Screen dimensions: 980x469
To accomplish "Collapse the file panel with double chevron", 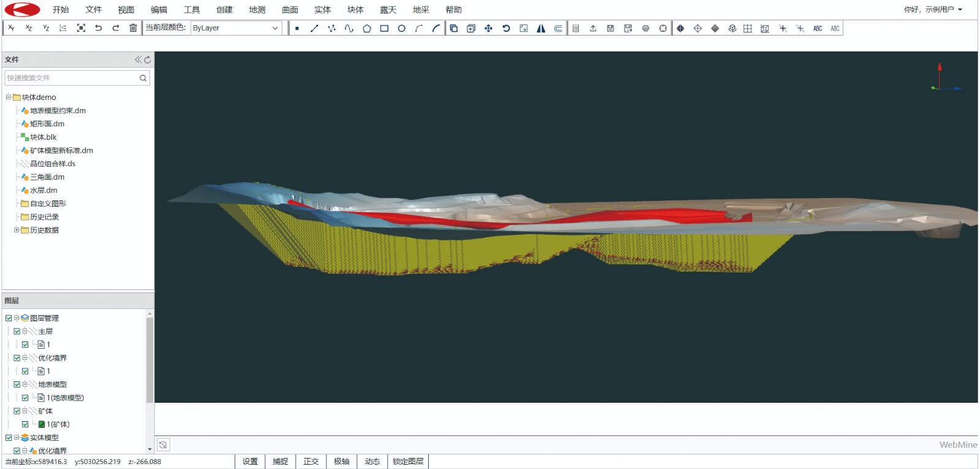I will 138,59.
